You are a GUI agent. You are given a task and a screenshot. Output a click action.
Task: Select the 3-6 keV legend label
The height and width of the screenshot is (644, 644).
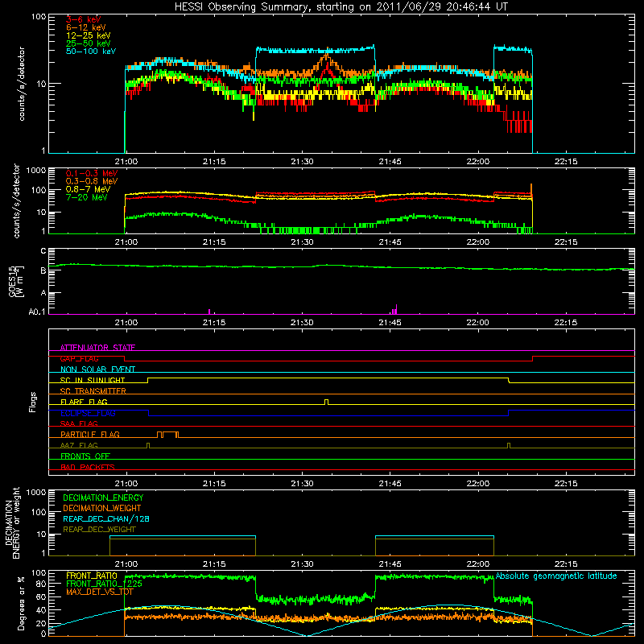click(x=84, y=19)
